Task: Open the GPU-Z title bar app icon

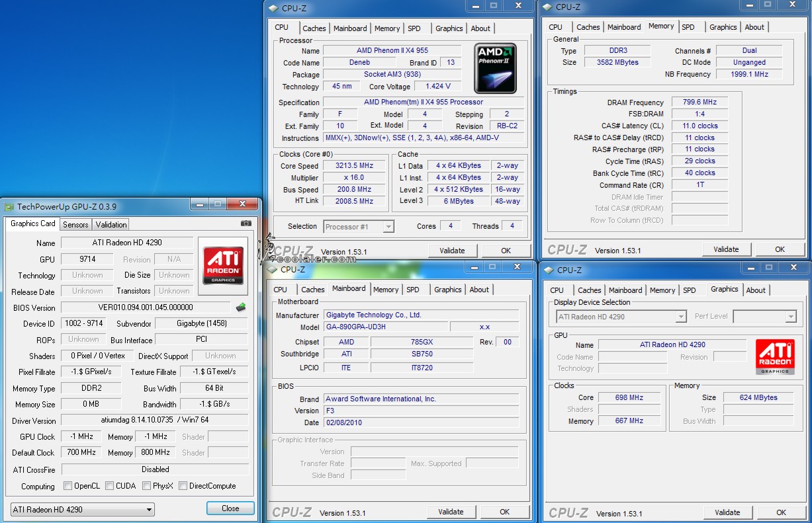Action: click(x=9, y=206)
